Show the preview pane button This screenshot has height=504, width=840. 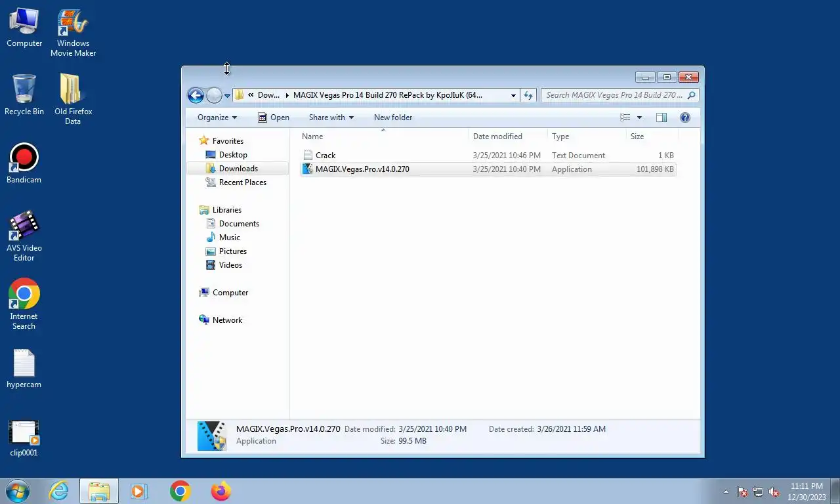tap(661, 117)
